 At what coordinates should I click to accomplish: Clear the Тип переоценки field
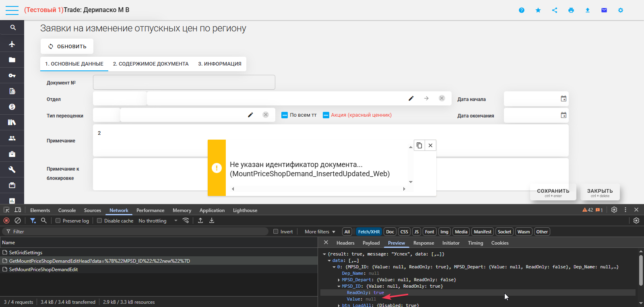coord(266,115)
